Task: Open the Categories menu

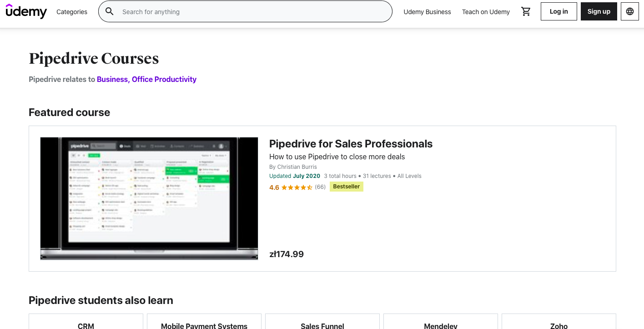Action: [x=72, y=12]
